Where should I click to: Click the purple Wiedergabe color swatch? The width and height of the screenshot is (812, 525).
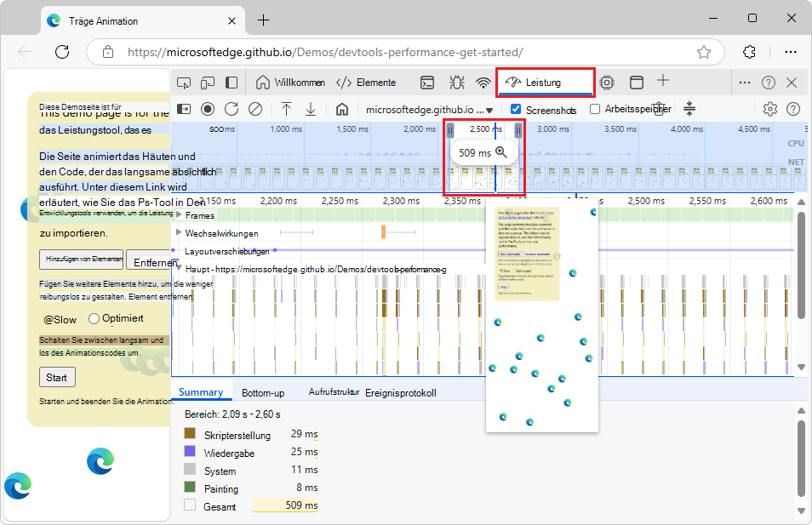click(x=190, y=452)
